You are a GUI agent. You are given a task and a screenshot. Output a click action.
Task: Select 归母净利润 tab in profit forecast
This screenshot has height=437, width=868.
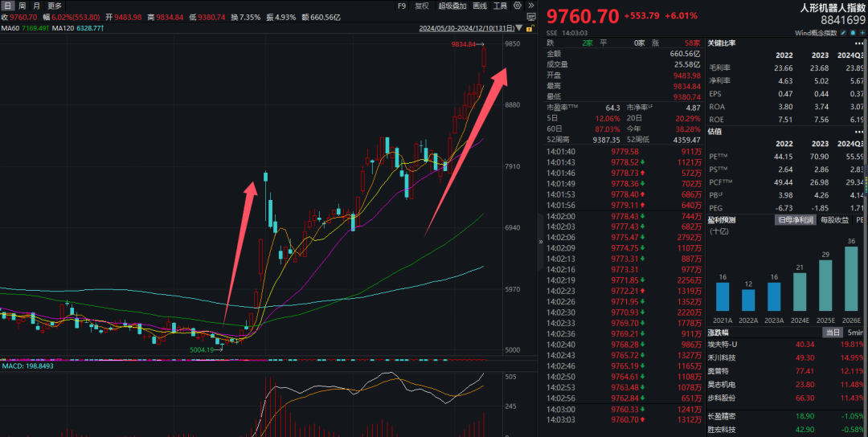794,219
